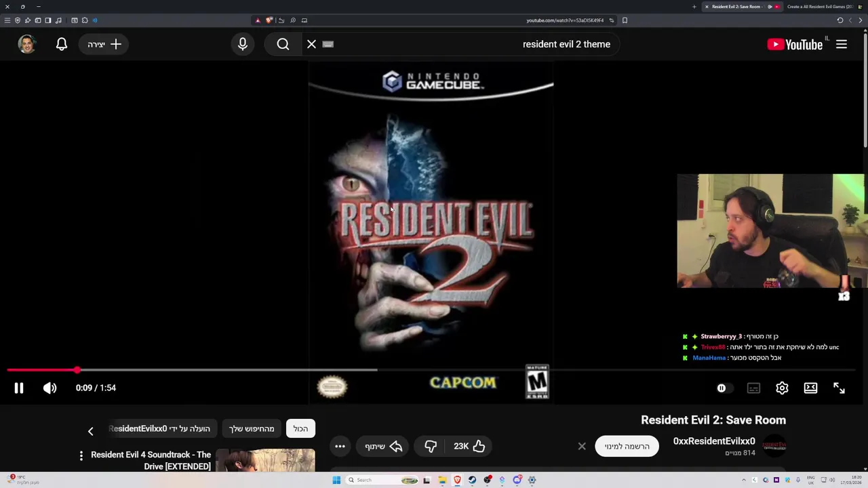This screenshot has width=868, height=488.
Task: Select the מהחיפוש שלך filter chip
Action: pyautogui.click(x=252, y=428)
